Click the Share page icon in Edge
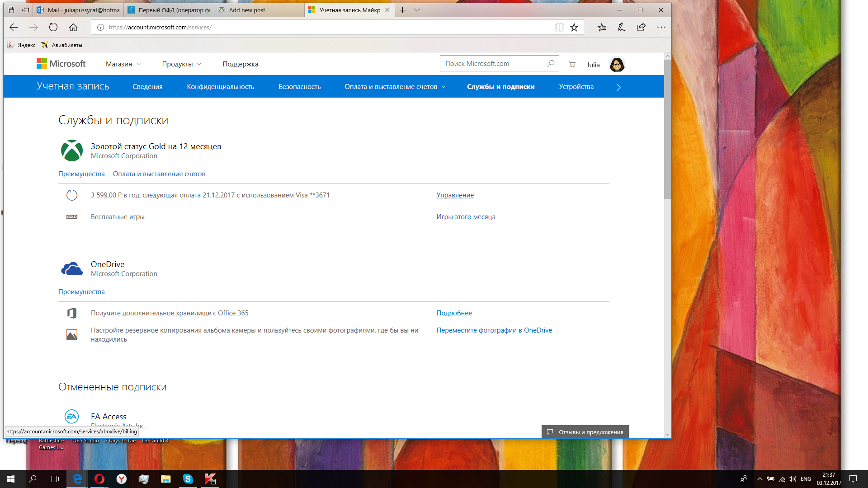The width and height of the screenshot is (868, 488). [x=641, y=27]
